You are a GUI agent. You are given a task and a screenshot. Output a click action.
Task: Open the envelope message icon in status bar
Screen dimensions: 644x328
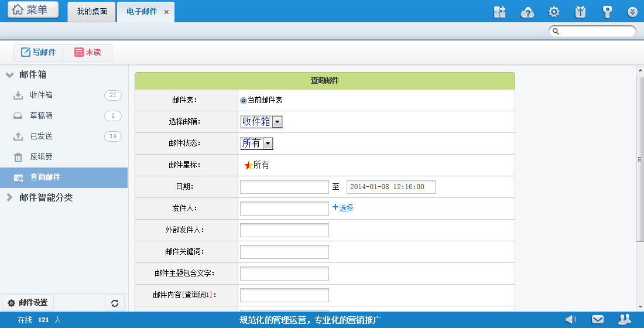coord(597,319)
